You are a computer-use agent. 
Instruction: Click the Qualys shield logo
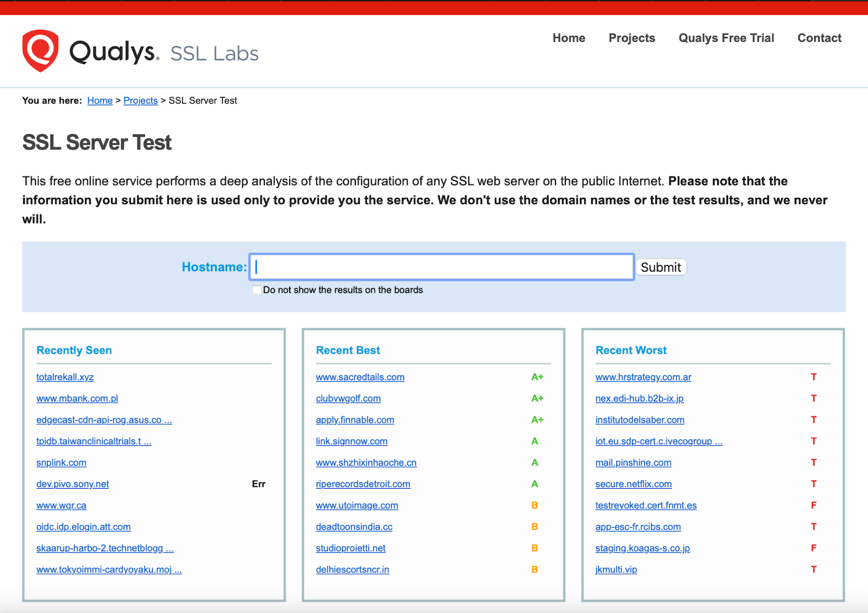(40, 50)
